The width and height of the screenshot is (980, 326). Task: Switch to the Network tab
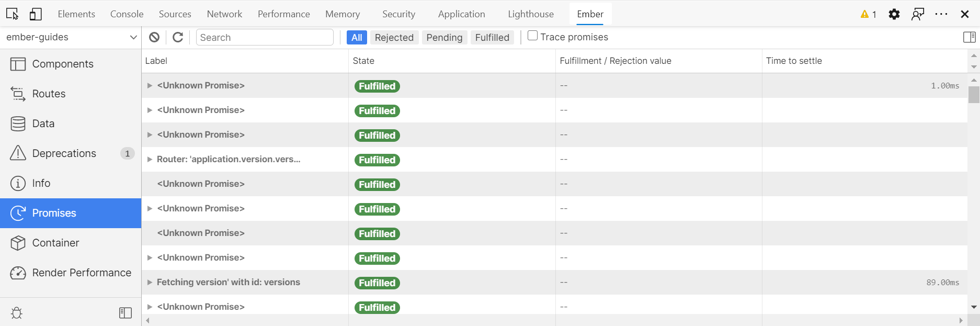click(x=224, y=14)
